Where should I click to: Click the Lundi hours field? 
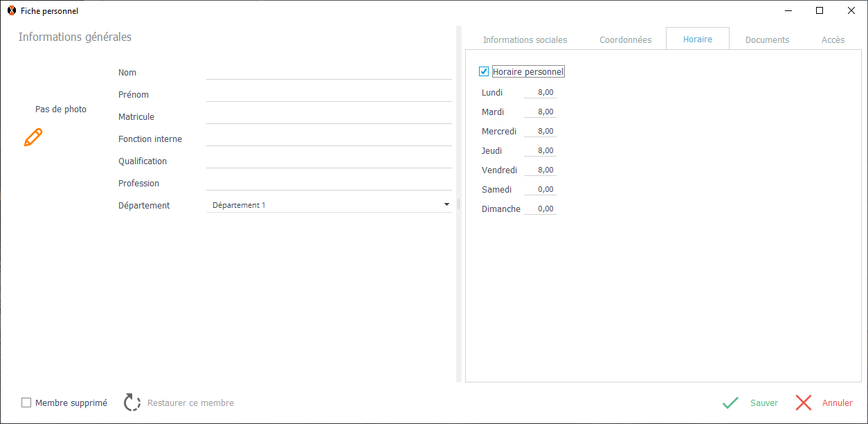(x=540, y=92)
